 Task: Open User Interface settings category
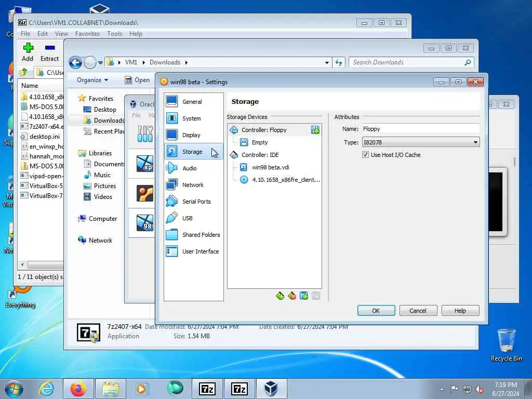(193, 251)
